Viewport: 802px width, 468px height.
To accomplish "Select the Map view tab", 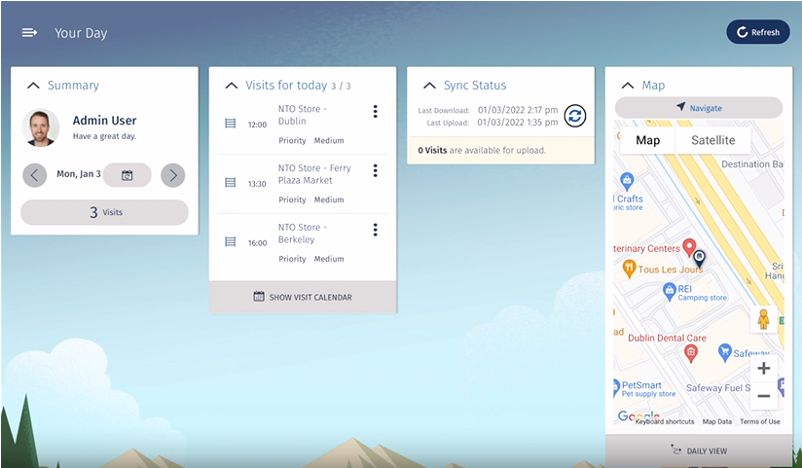I will point(648,140).
